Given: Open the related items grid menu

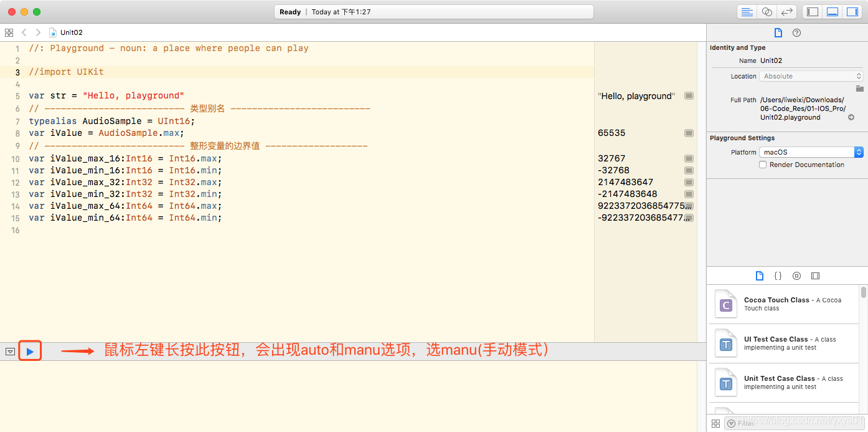Looking at the screenshot, I should pos(9,32).
